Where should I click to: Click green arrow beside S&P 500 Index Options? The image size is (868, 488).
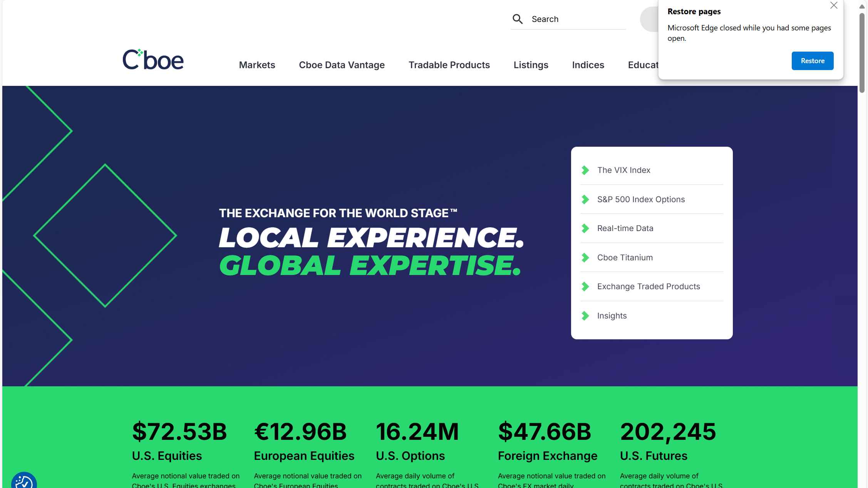coord(585,200)
